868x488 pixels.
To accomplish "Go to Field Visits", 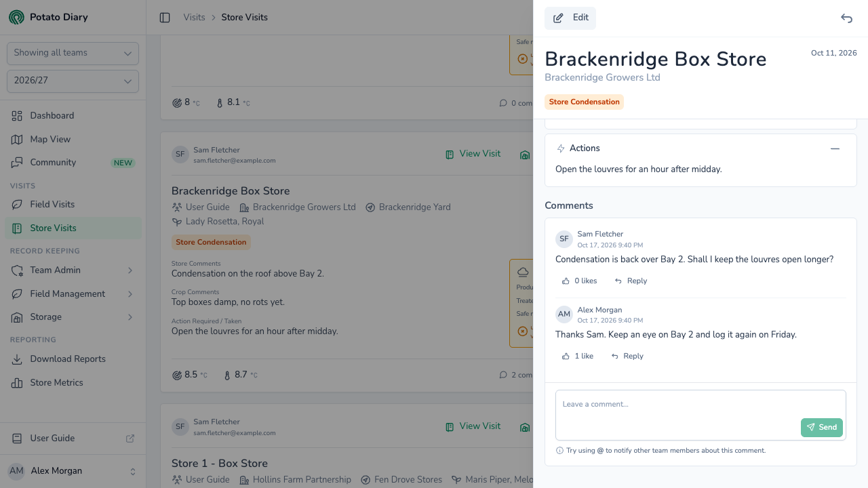I will coord(73,204).
